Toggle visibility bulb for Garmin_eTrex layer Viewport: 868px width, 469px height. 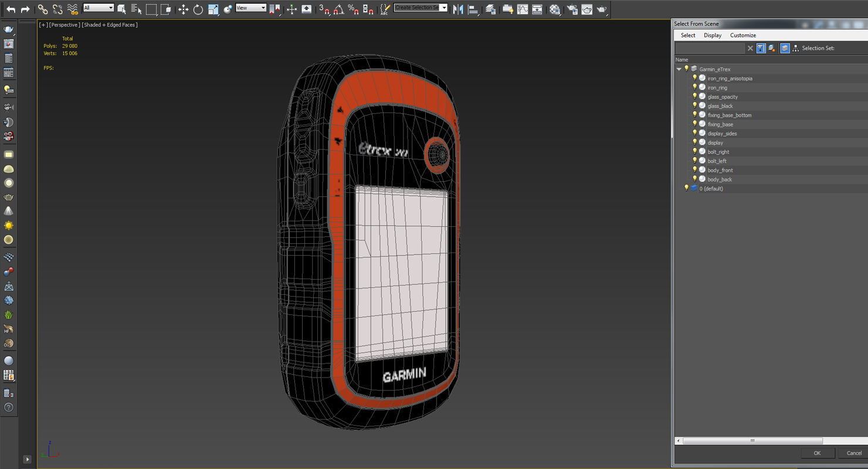tap(686, 69)
